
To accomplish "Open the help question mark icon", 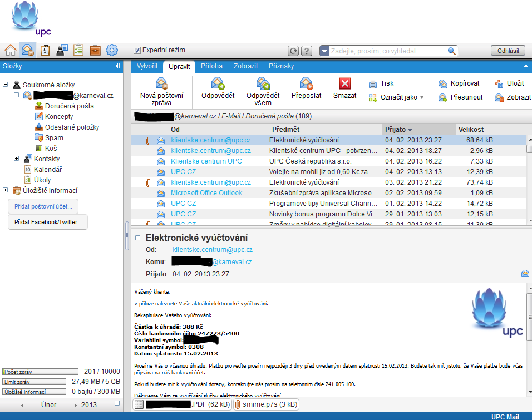I will [x=307, y=51].
